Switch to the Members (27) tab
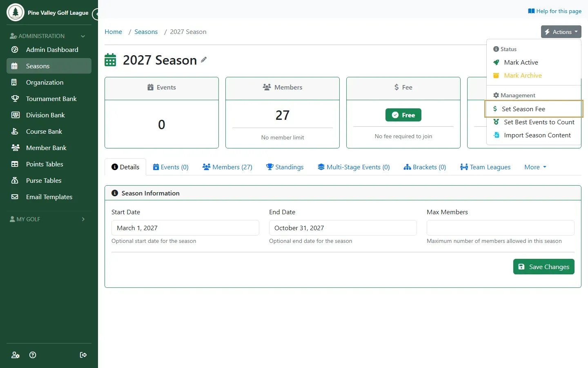Viewport: 588px width, 368px height. pos(227,167)
